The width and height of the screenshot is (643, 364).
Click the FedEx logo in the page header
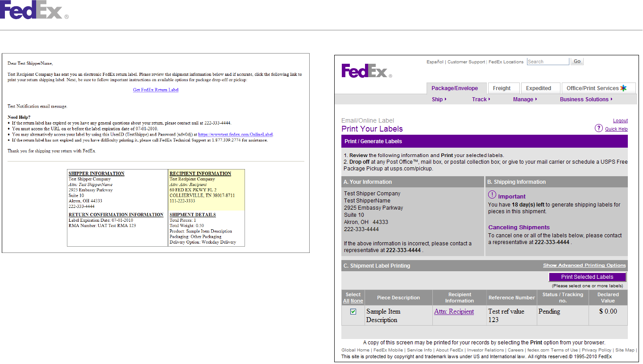(34, 10)
